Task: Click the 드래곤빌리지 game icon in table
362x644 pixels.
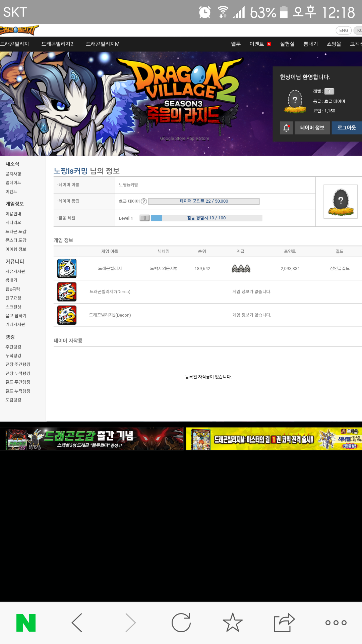Action: [67, 268]
